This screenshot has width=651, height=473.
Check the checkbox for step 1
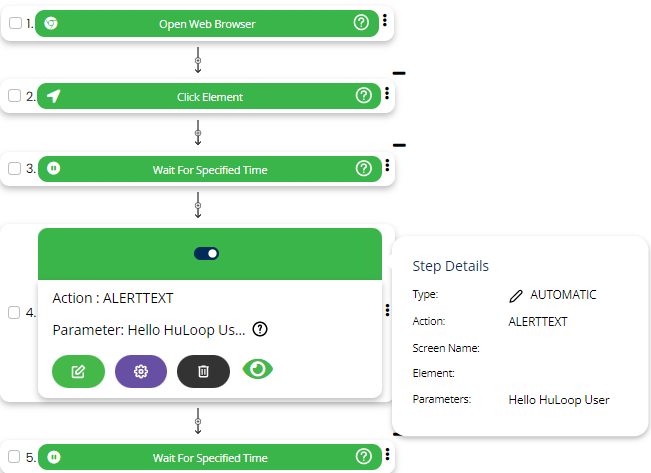click(14, 23)
